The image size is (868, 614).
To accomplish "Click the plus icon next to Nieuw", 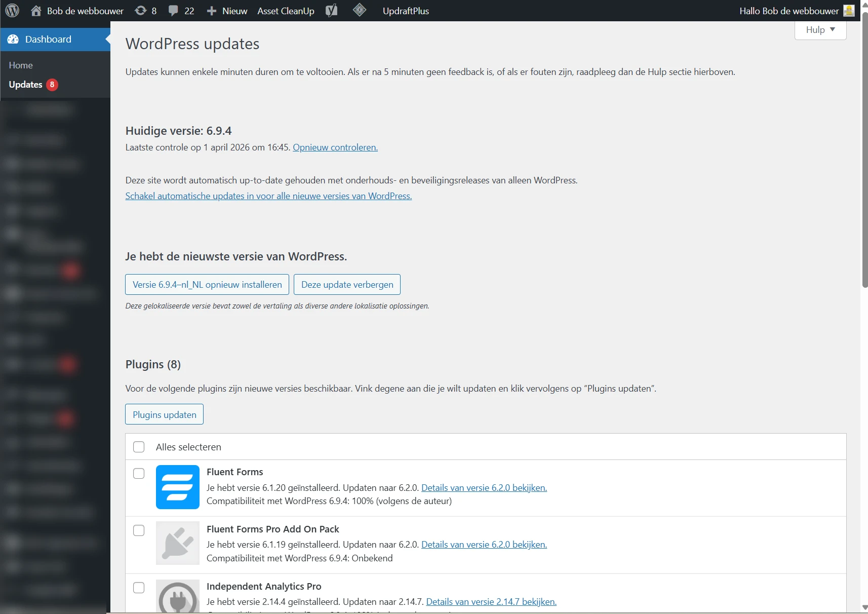I will point(211,10).
